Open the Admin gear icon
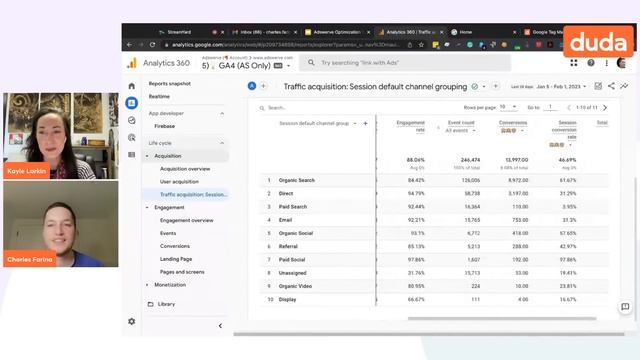The height and width of the screenshot is (360, 640). [x=131, y=322]
